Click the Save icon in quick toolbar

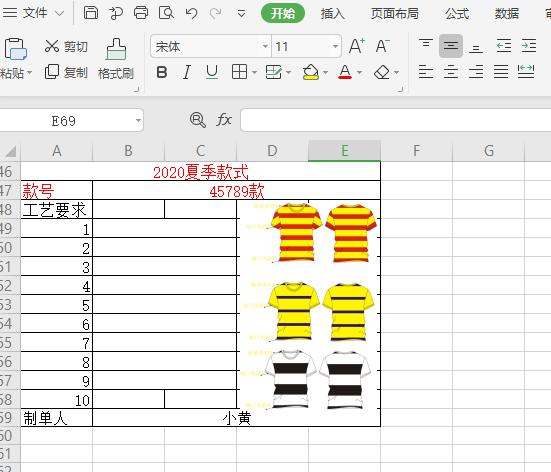point(91,13)
